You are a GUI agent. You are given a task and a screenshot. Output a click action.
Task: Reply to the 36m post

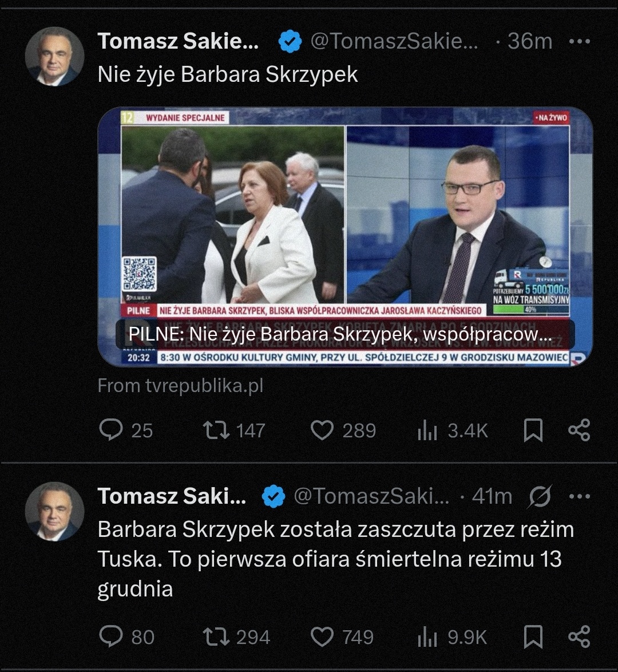click(110, 430)
